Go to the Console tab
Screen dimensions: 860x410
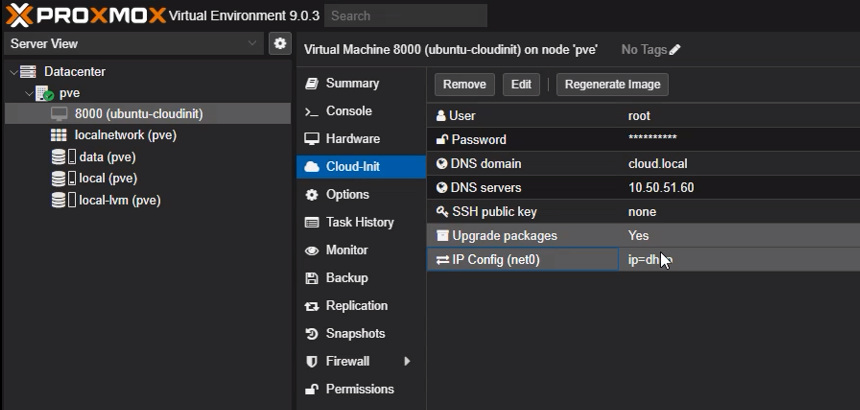point(348,111)
